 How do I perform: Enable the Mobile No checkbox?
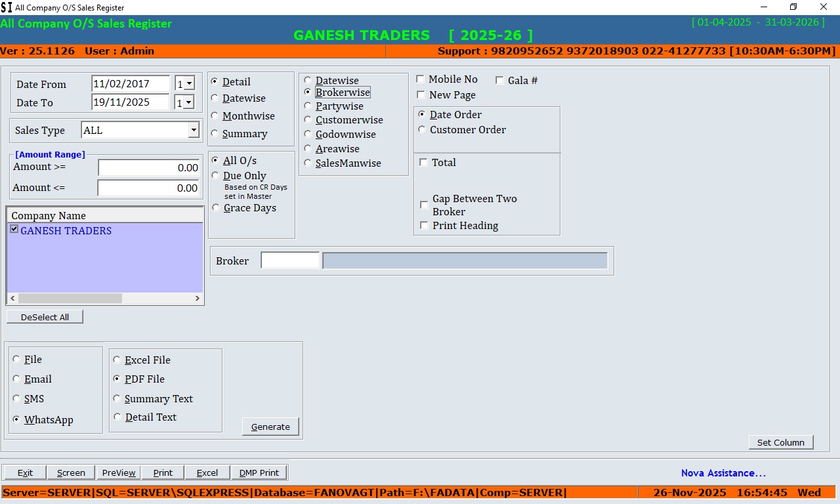[x=421, y=79]
